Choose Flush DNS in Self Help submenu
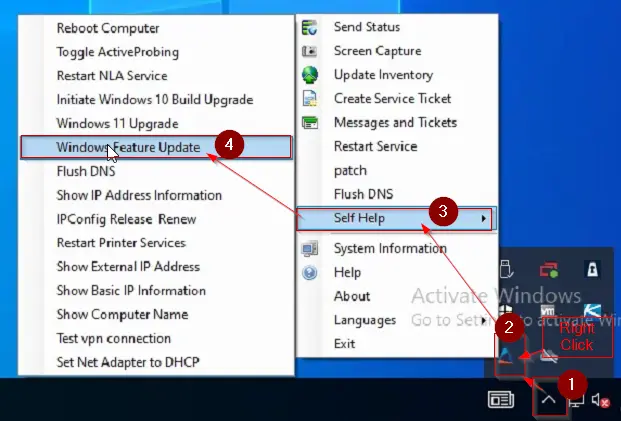 click(157, 171)
